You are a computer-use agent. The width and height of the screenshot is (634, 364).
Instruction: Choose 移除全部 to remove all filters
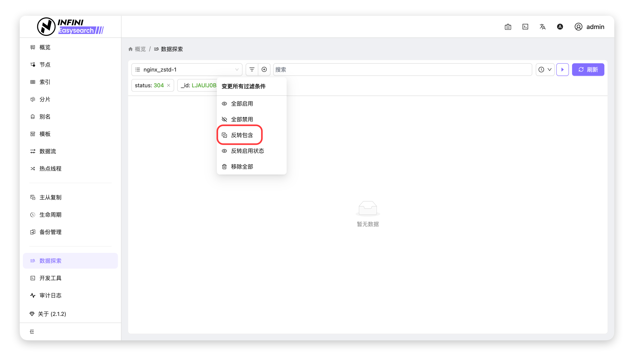pyautogui.click(x=242, y=167)
